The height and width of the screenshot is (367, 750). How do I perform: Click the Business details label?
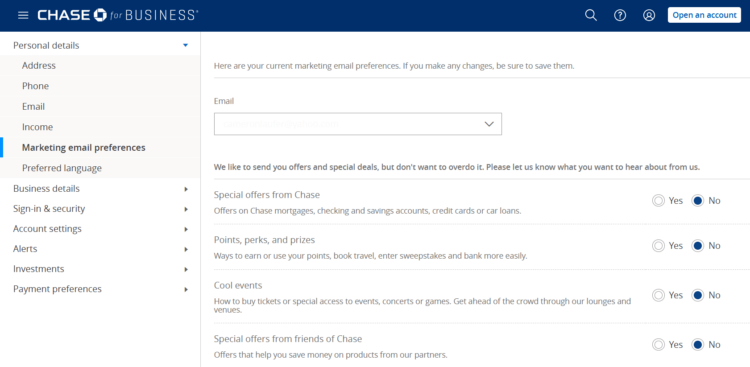click(x=46, y=189)
